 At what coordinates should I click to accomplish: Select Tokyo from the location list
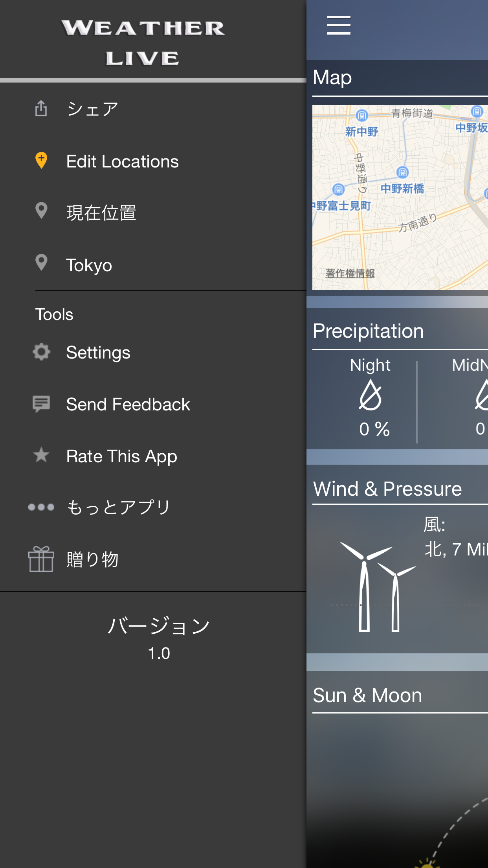click(x=89, y=265)
